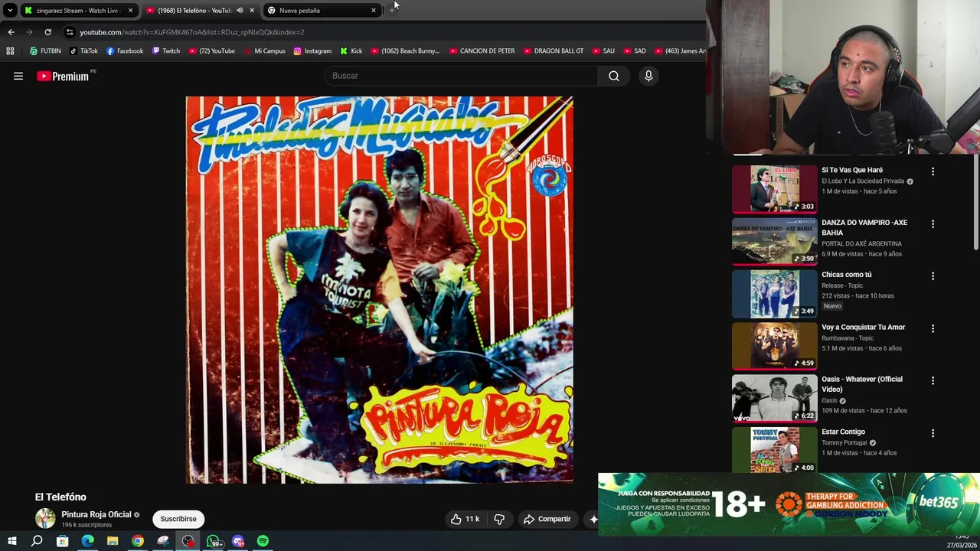Viewport: 980px width, 551px height.
Task: Click the Suscribirse button
Action: click(x=178, y=519)
